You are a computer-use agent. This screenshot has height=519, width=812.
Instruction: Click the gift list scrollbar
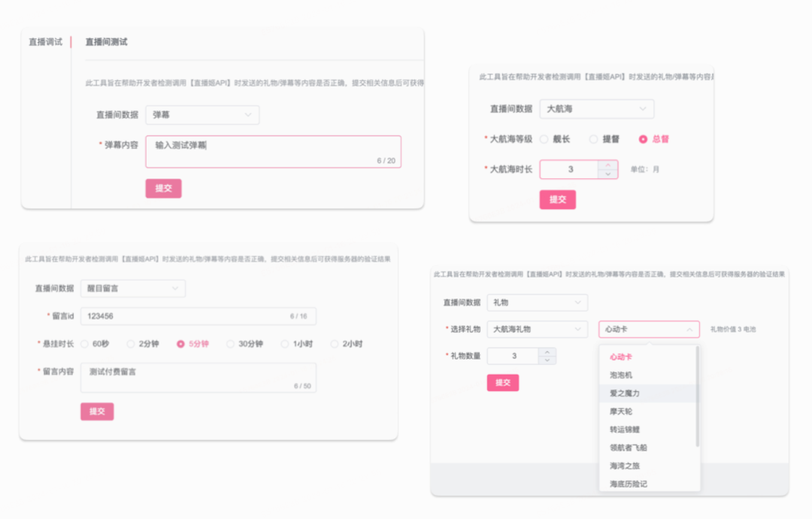pos(698,396)
